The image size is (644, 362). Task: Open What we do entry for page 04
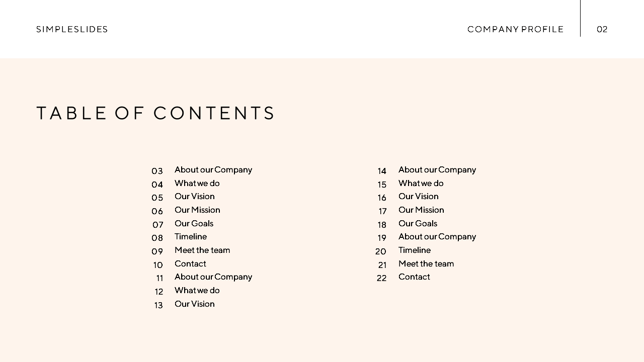click(197, 183)
